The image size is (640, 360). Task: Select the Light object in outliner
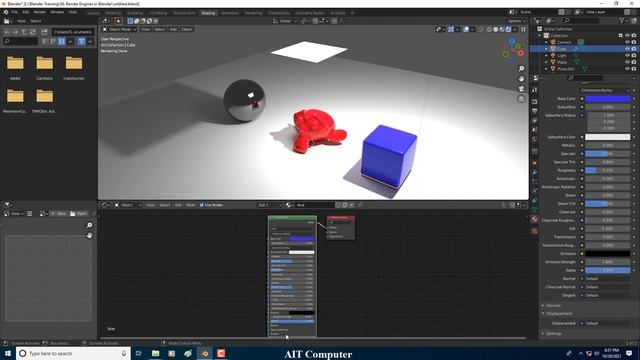(x=562, y=56)
